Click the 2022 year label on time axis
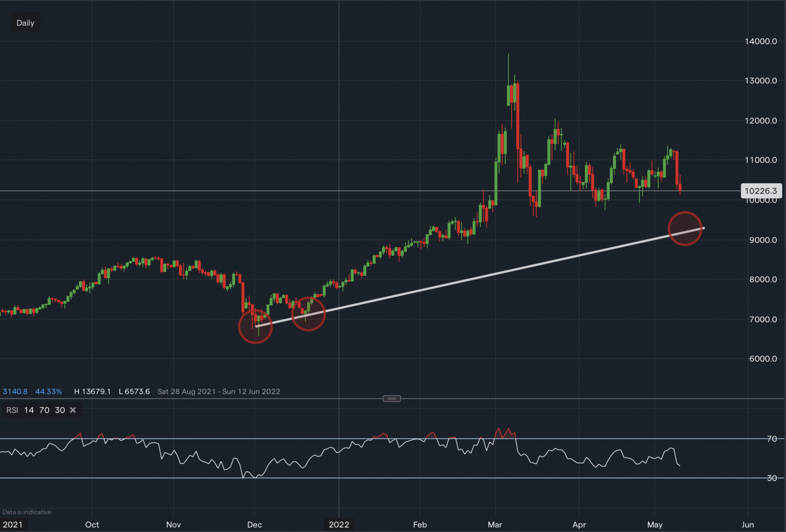The width and height of the screenshot is (786, 532). point(339,525)
